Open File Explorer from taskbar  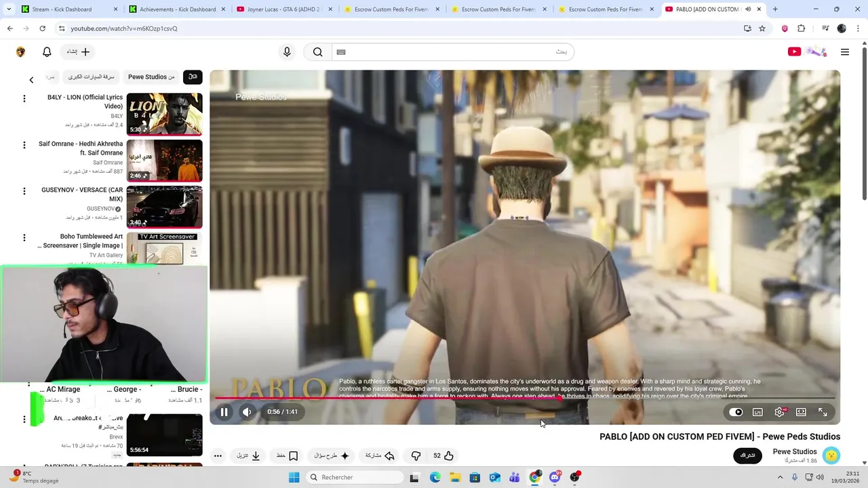tap(455, 478)
